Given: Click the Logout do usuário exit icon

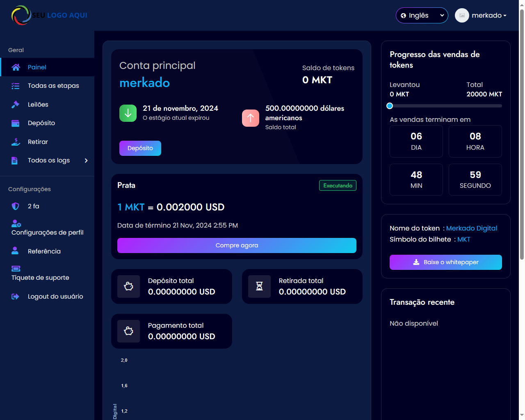Looking at the screenshot, I should coord(16,297).
